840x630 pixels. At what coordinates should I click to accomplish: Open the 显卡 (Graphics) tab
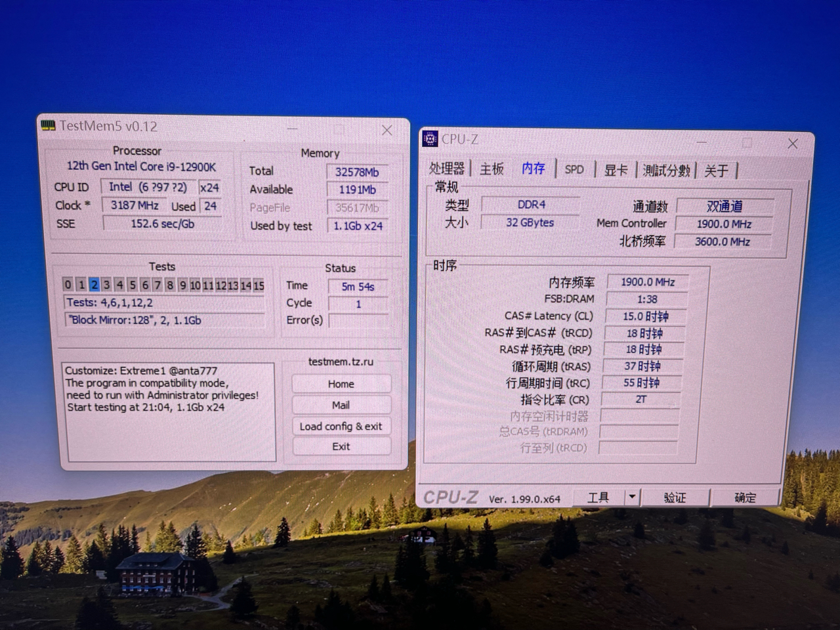pyautogui.click(x=615, y=170)
